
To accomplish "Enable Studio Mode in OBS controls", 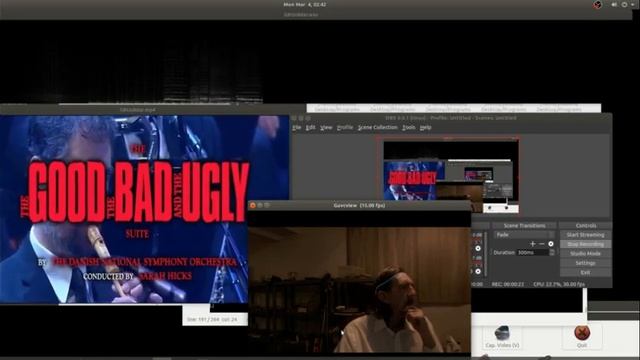I will (585, 253).
